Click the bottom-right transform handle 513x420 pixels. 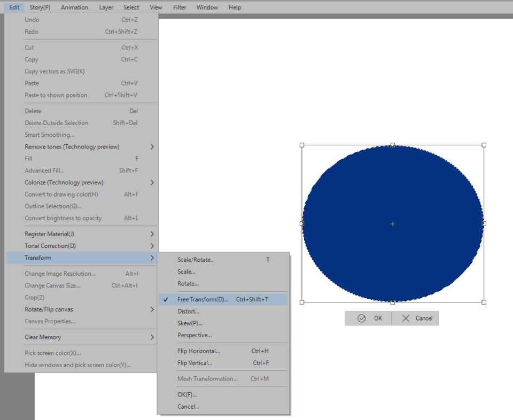[x=484, y=302]
